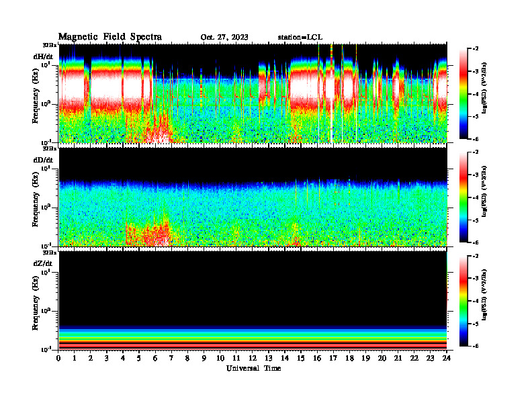532x411 pixels.
Task: Click the "-4" tick on dD/dt color scale
Action: point(476,197)
